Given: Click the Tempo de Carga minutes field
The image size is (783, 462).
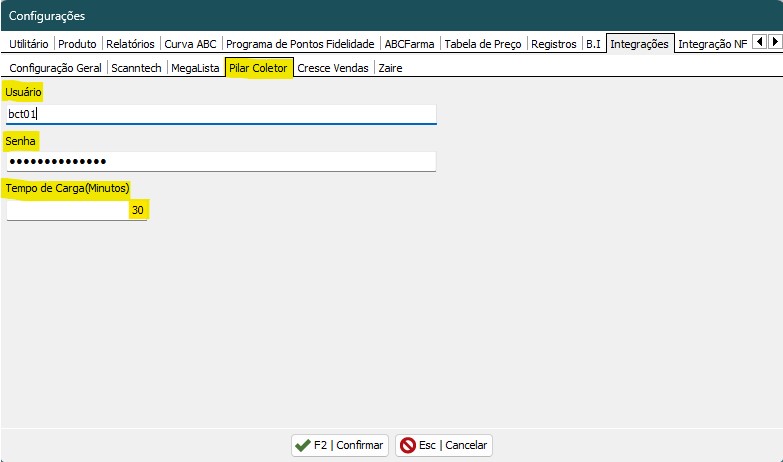Looking at the screenshot, I should tap(76, 210).
